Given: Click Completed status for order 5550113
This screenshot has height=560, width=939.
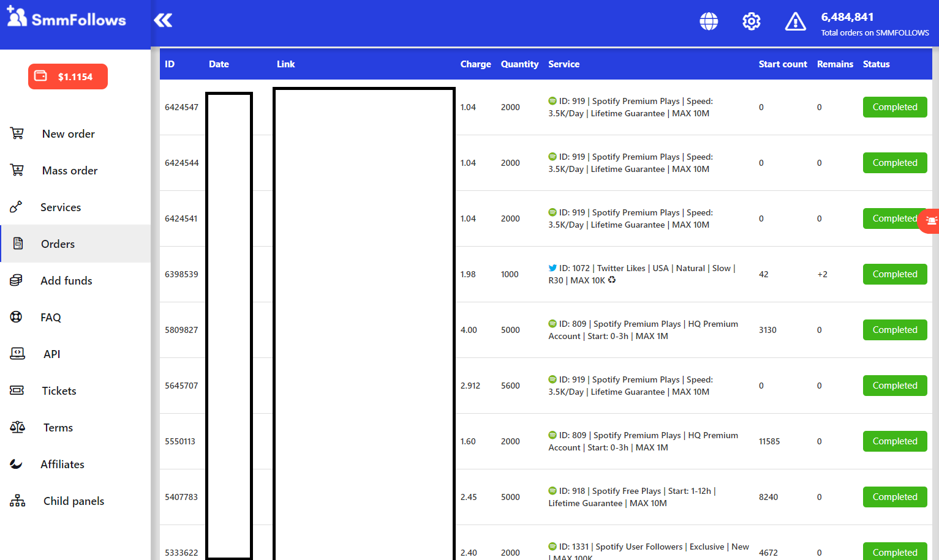Looking at the screenshot, I should pos(895,441).
